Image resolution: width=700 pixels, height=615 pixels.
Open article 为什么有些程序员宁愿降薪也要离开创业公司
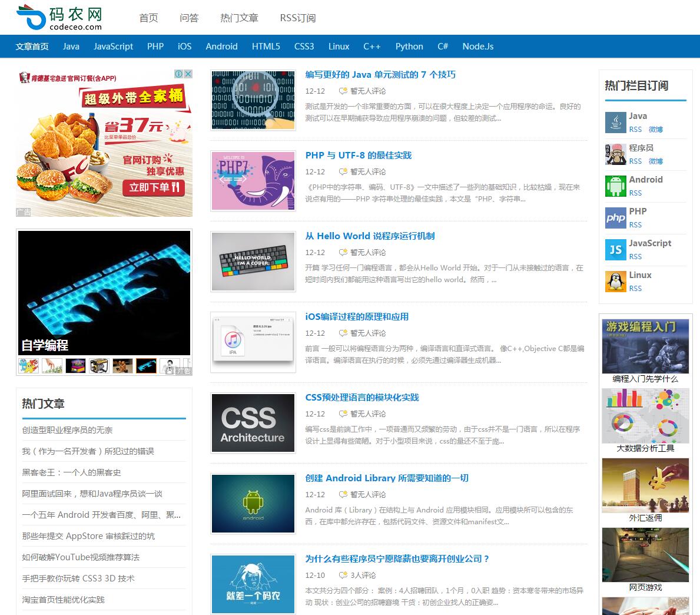tap(397, 558)
